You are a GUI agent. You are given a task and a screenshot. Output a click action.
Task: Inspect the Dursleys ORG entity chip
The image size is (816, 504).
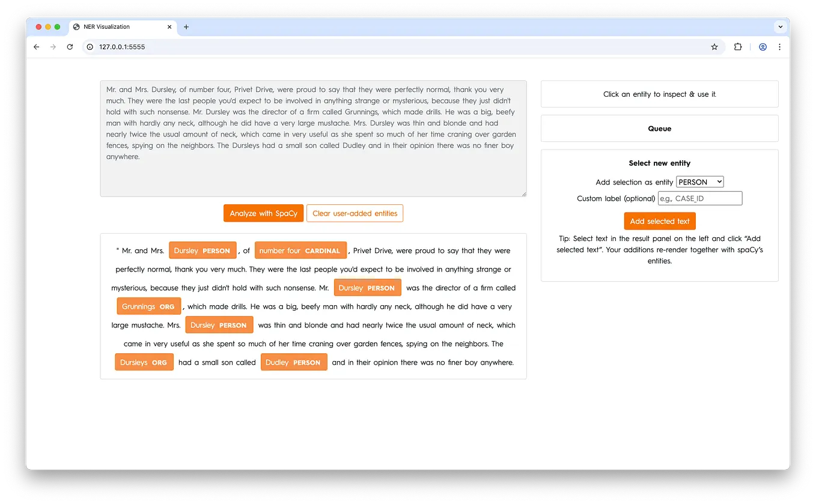[x=144, y=362]
